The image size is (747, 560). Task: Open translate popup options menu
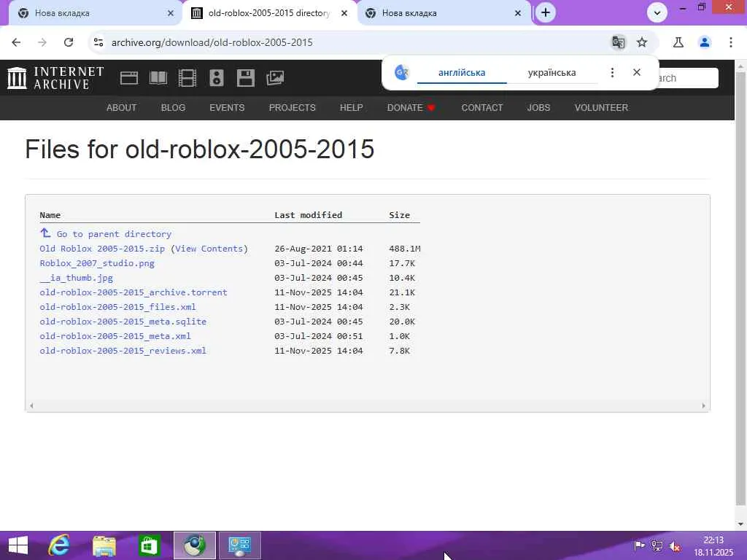pyautogui.click(x=612, y=72)
